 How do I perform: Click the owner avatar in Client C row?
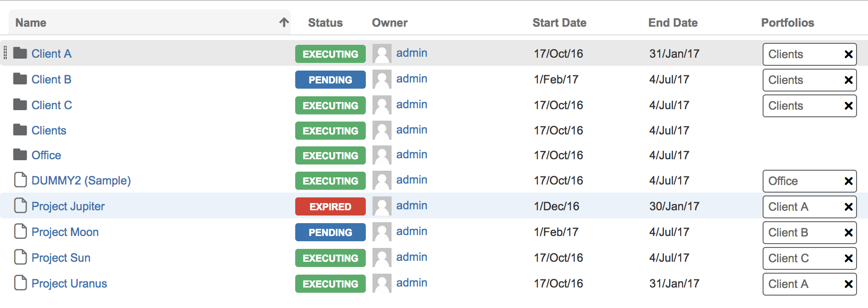382,105
